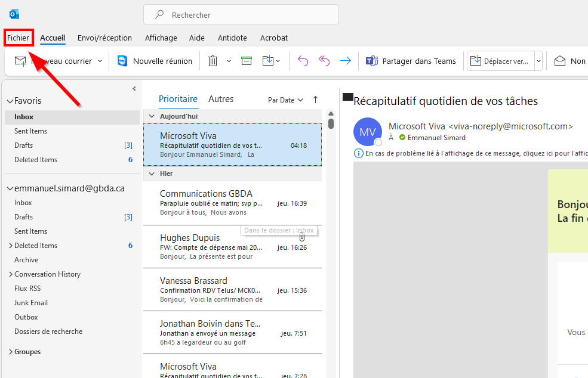This screenshot has height=378, width=588.
Task: Switch to the Prioritaire inbox tab
Action: 178,99
